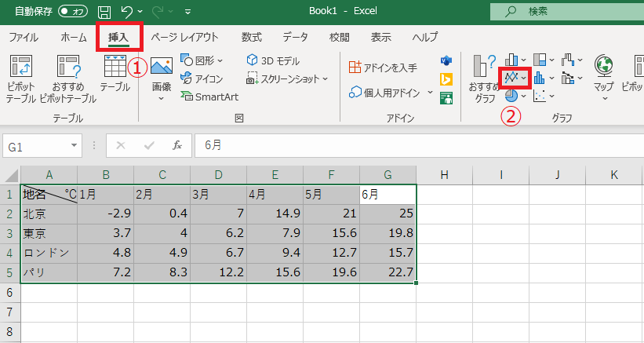Click the formula bar showing 6月

click(419, 145)
